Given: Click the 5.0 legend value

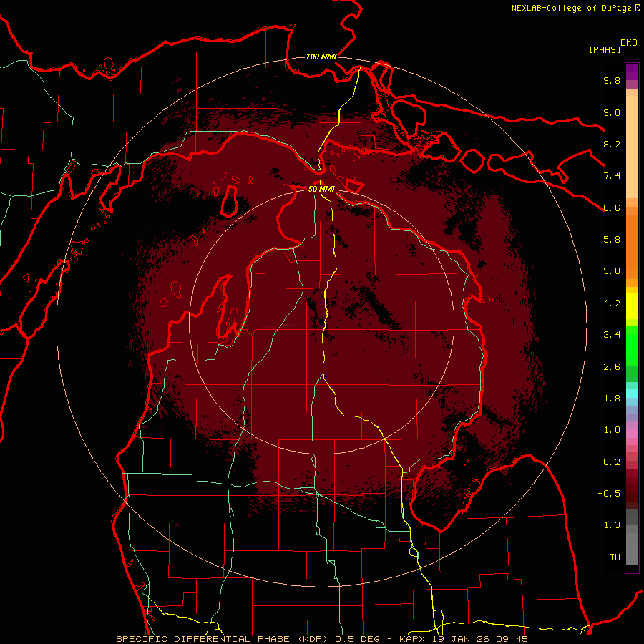Looking at the screenshot, I should [x=612, y=271].
